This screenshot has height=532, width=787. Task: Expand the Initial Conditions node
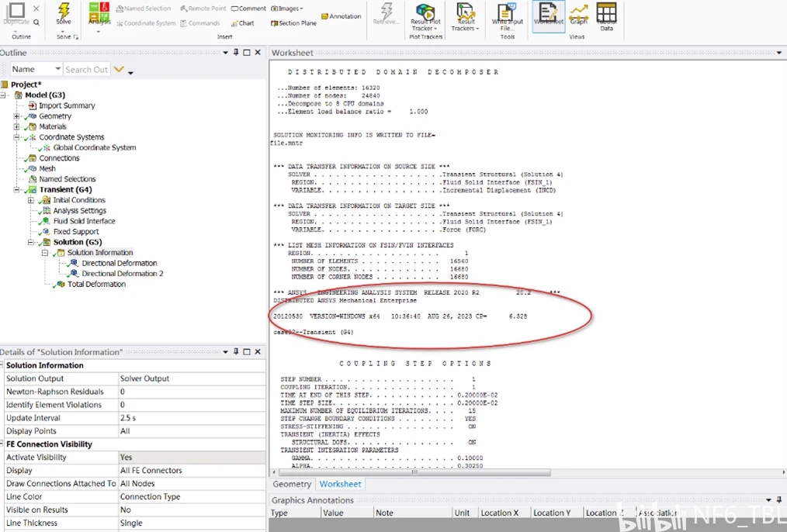coord(31,200)
